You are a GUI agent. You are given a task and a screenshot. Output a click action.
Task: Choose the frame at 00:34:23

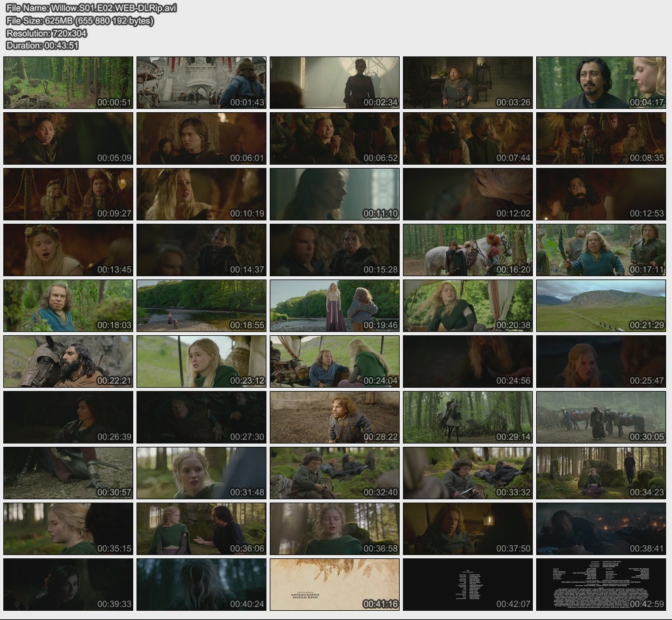coord(601,474)
